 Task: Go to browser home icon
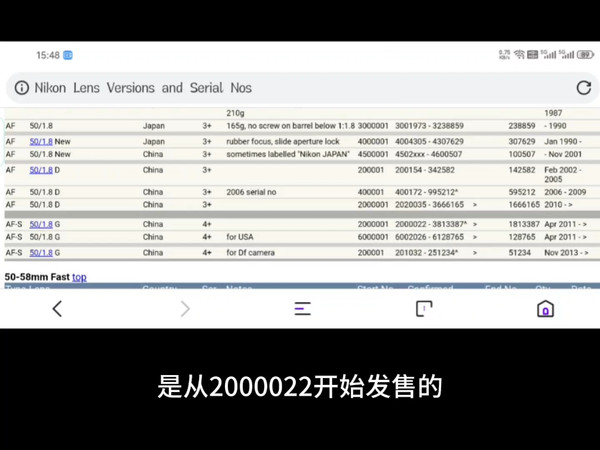coord(545,309)
